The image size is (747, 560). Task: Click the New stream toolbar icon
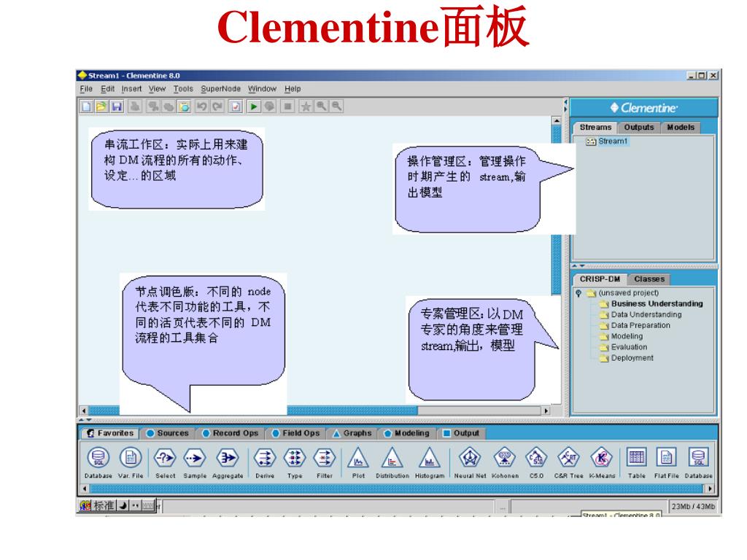pos(86,106)
